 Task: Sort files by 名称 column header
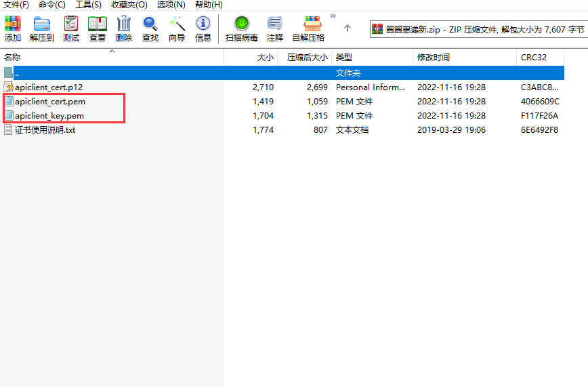(13, 58)
